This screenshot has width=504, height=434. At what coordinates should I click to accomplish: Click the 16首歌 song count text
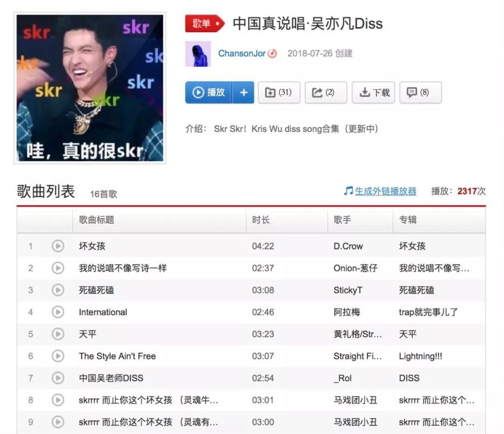tap(104, 194)
